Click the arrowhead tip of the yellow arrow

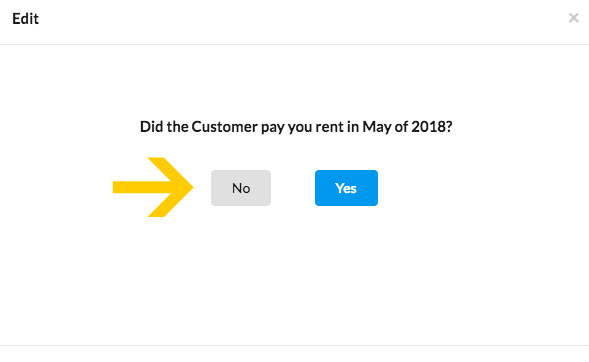tap(190, 187)
